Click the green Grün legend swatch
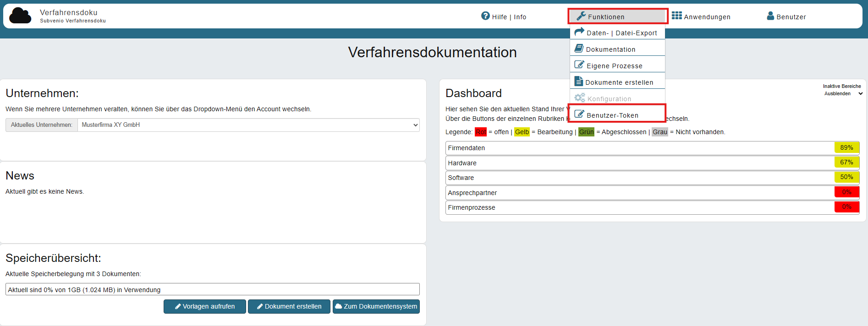The height and width of the screenshot is (326, 868). [586, 132]
